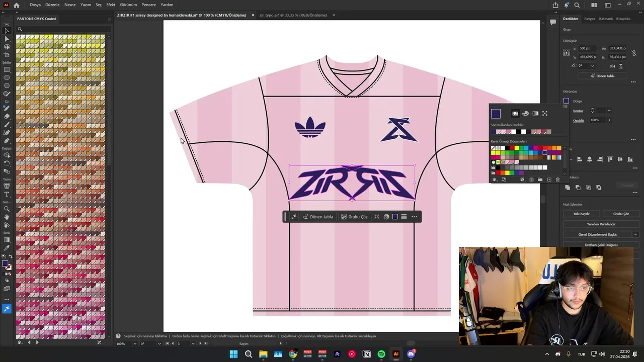Flip the selection vertically in Transform section
644x362 pixels.
(x=621, y=66)
